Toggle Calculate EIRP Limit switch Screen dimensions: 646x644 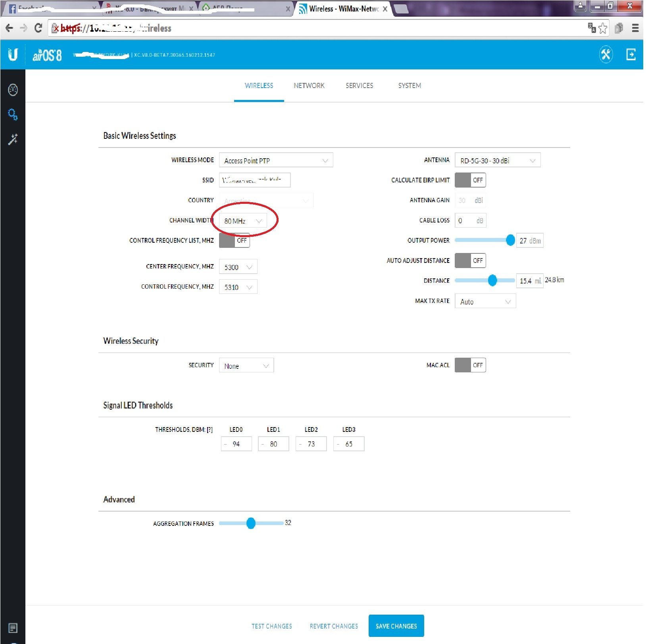click(470, 180)
